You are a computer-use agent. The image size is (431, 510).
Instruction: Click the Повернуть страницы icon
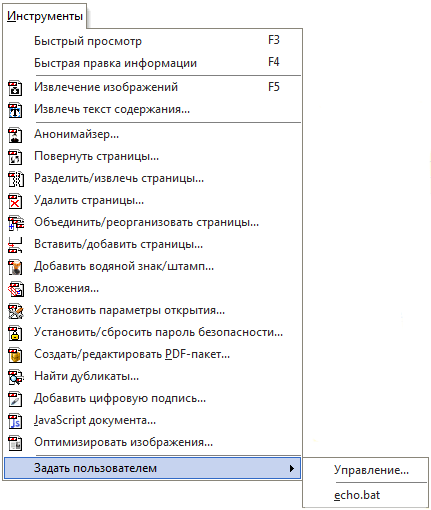pyautogui.click(x=15, y=157)
